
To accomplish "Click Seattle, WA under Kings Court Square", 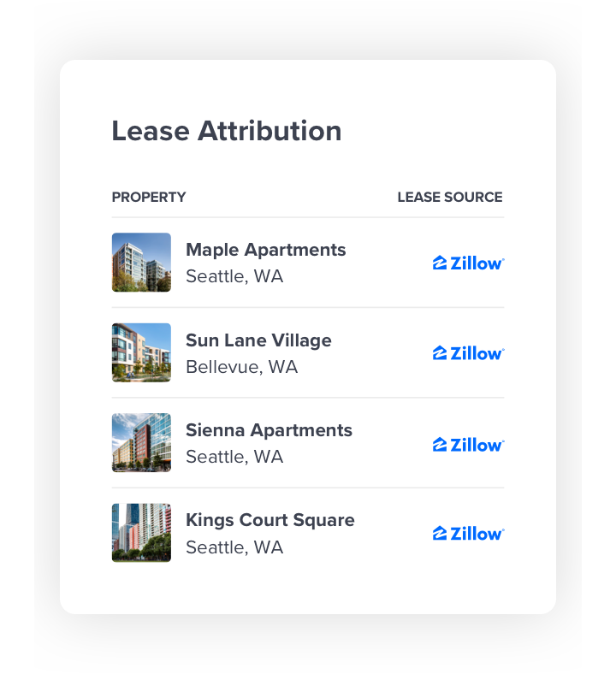I will coord(234,547).
